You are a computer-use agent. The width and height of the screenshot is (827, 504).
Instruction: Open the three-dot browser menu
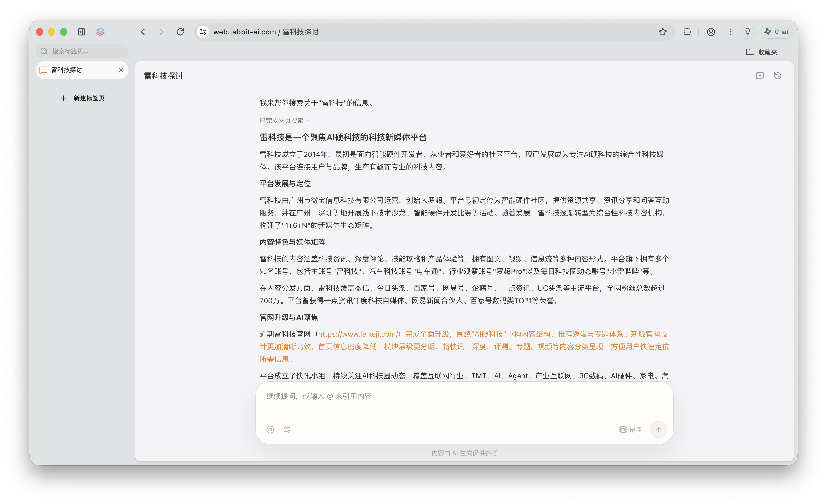click(x=730, y=32)
